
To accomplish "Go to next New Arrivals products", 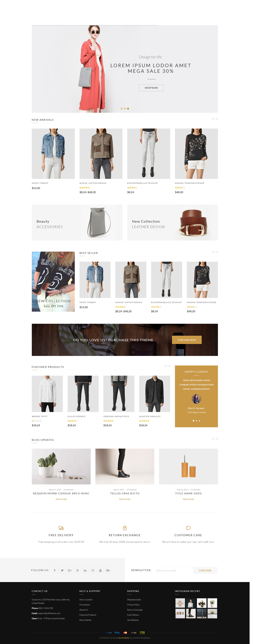I will [x=217, y=119].
